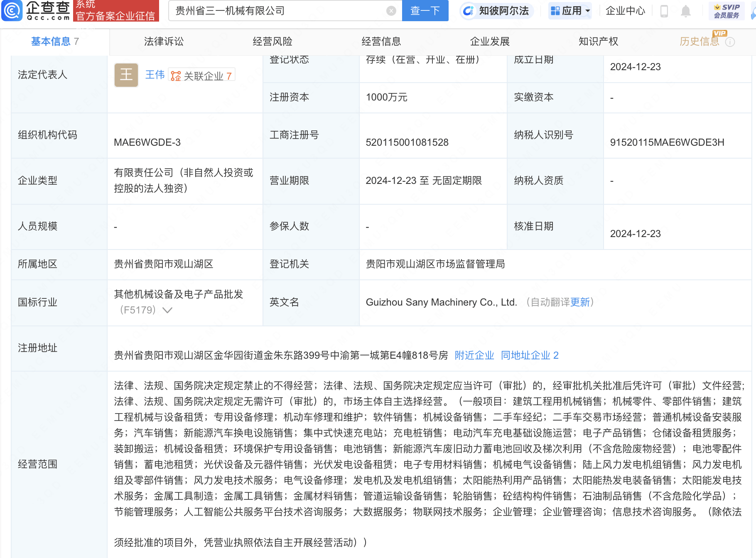
Task: Click 更新 in the auto-translation note
Action: tap(580, 302)
